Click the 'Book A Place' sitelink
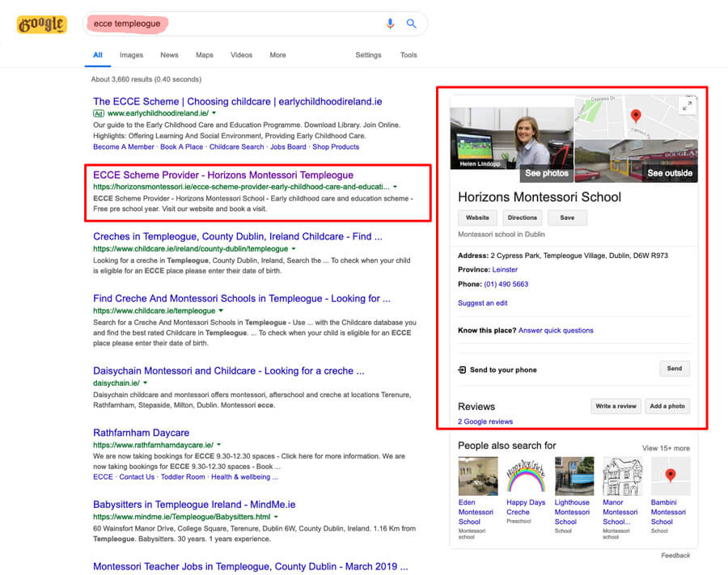 click(x=181, y=146)
